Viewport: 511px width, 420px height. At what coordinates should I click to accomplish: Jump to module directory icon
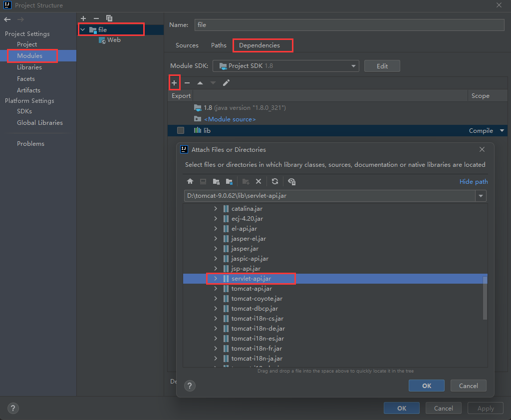click(x=229, y=181)
